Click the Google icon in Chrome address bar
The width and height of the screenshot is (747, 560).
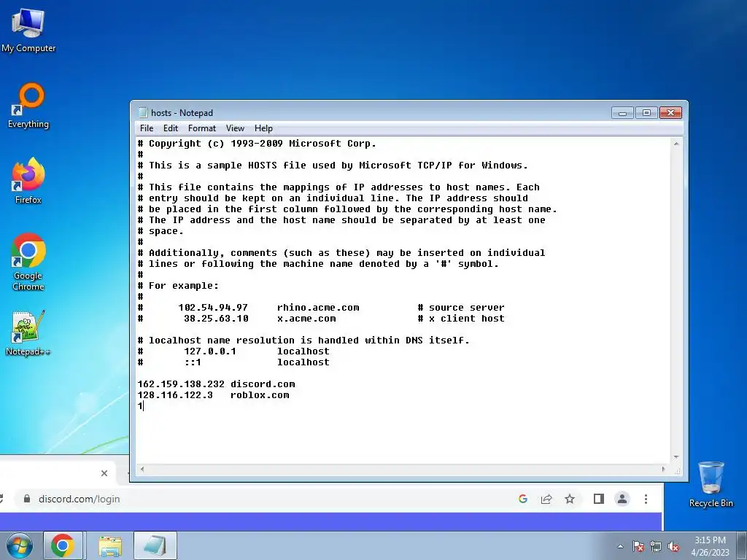point(522,499)
